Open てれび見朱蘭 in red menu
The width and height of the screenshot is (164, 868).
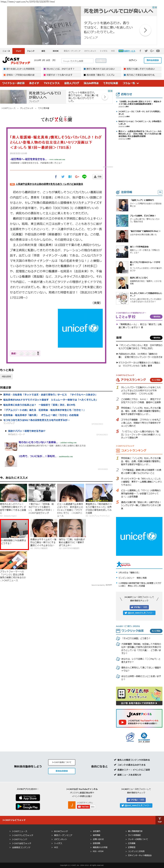111,83
